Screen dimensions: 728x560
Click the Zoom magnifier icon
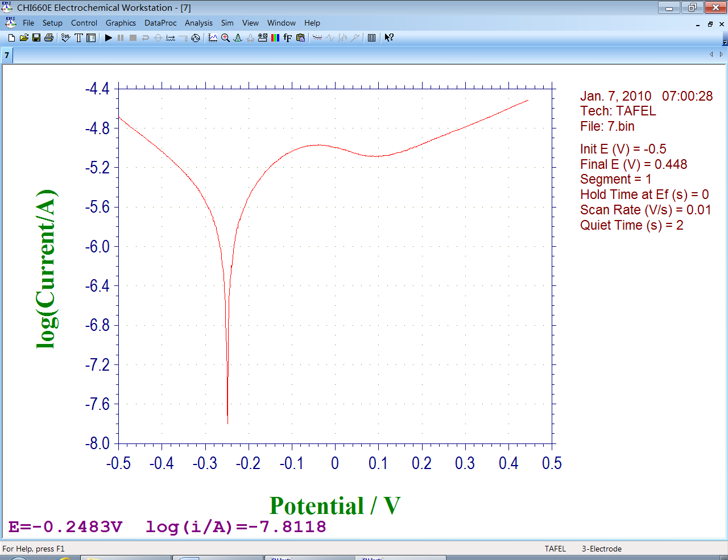point(225,38)
